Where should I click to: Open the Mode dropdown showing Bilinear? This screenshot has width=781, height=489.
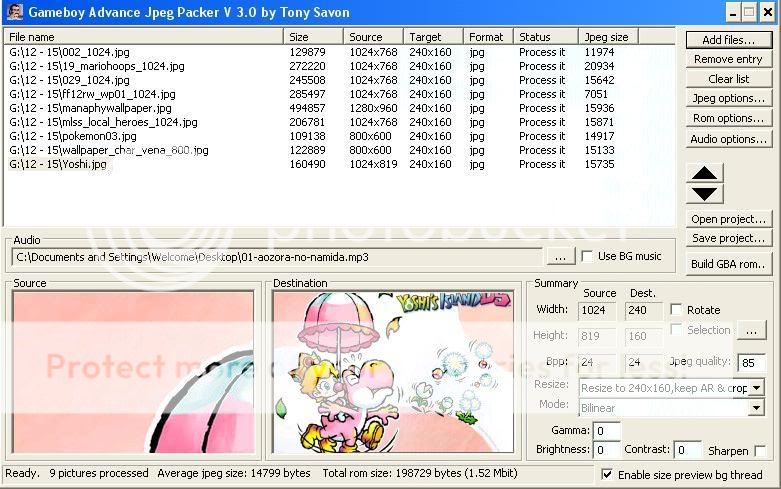pyautogui.click(x=756, y=408)
